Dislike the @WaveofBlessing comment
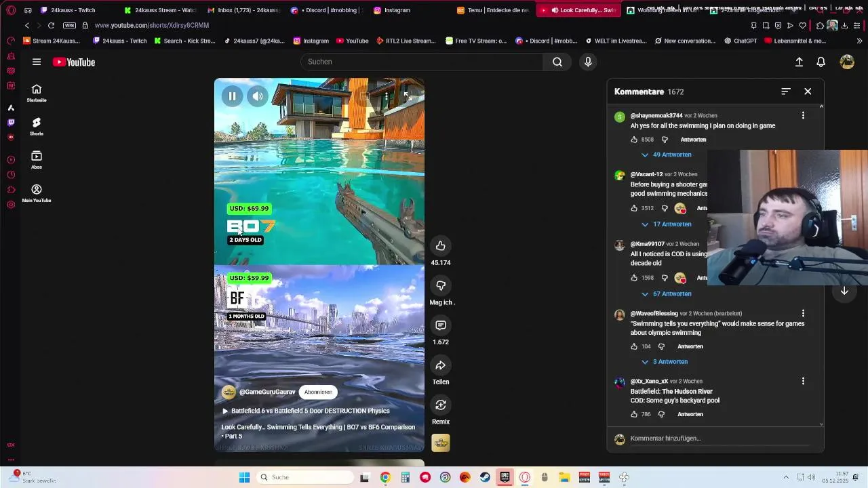The image size is (868, 488). tap(661, 346)
